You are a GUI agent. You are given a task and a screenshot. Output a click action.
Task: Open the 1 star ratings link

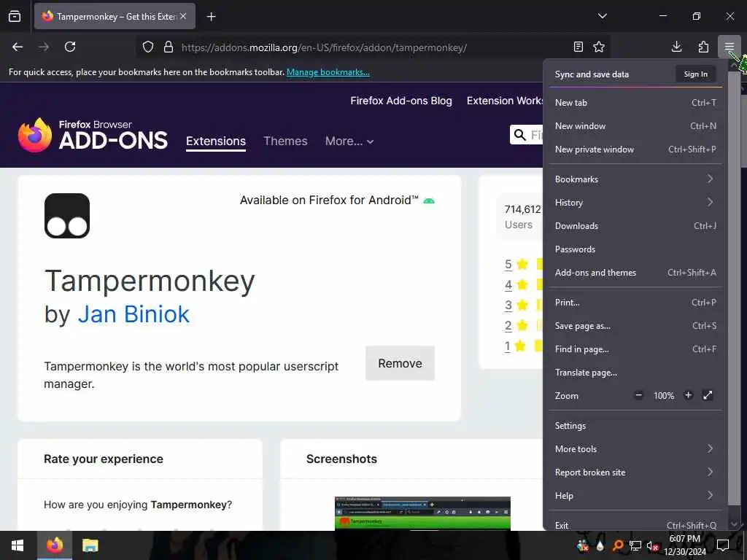pos(508,346)
